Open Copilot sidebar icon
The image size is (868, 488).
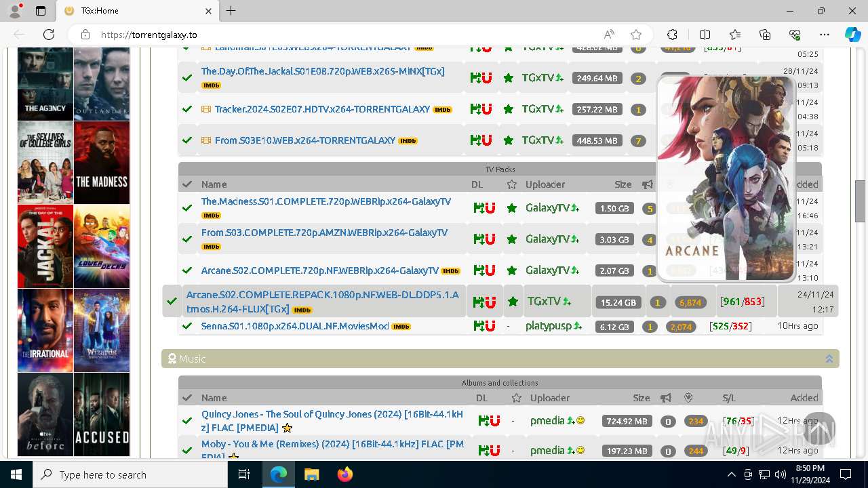pyautogui.click(x=852, y=35)
